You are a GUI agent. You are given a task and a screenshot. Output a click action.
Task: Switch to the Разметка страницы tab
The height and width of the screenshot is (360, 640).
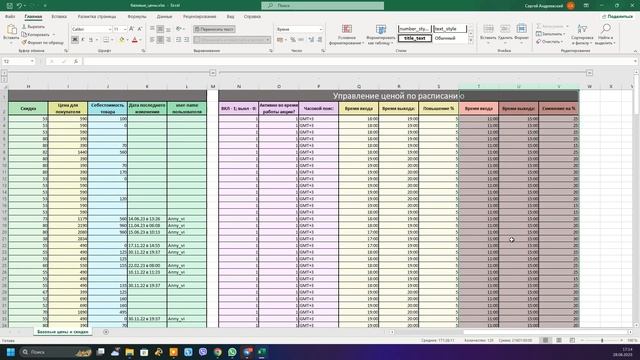(x=97, y=17)
